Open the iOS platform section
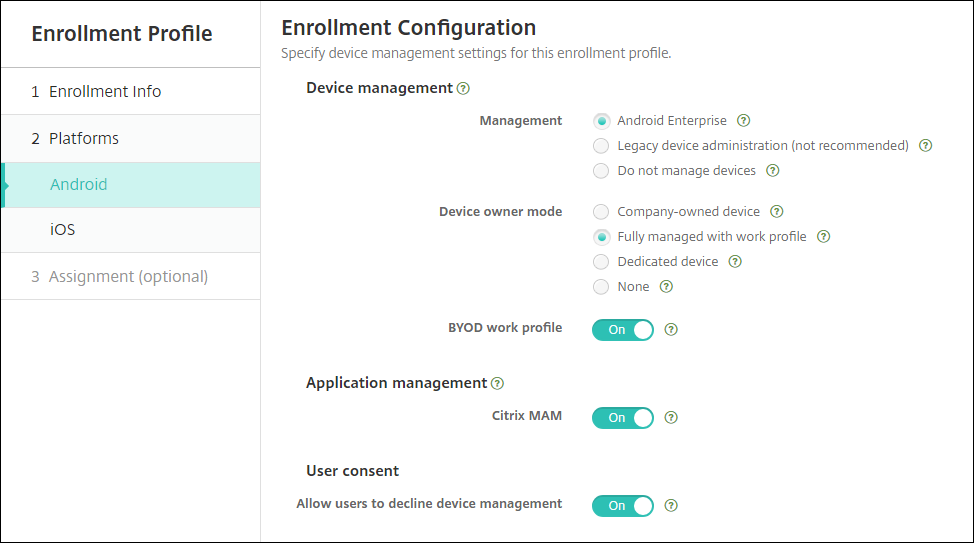The image size is (974, 543). [x=63, y=230]
